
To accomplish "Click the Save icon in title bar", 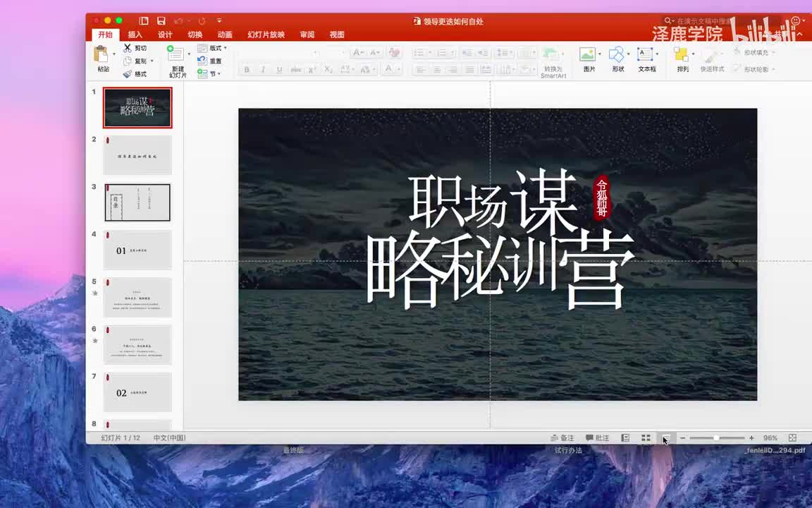I will pyautogui.click(x=161, y=20).
